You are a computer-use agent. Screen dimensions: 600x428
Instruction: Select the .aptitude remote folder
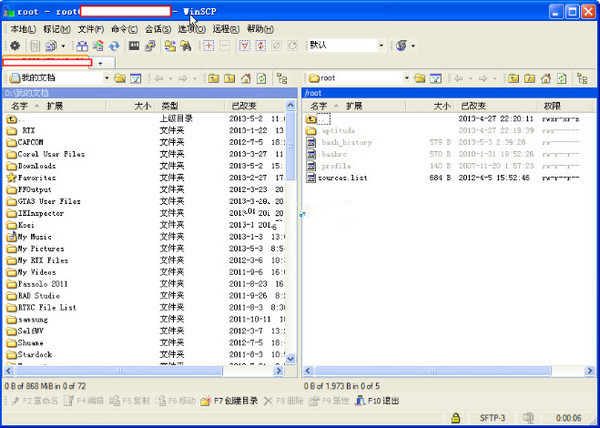331,130
